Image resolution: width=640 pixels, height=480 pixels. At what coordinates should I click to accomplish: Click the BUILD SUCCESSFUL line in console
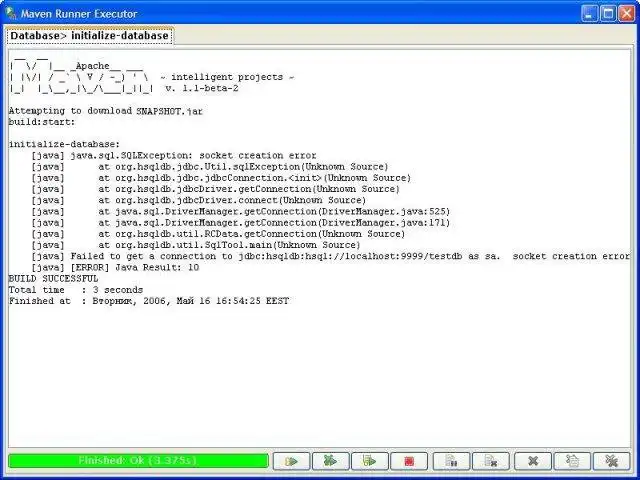[53, 279]
